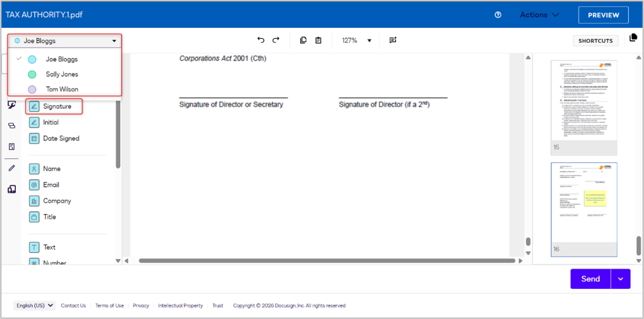Open the Intellectual Property link

180,305
